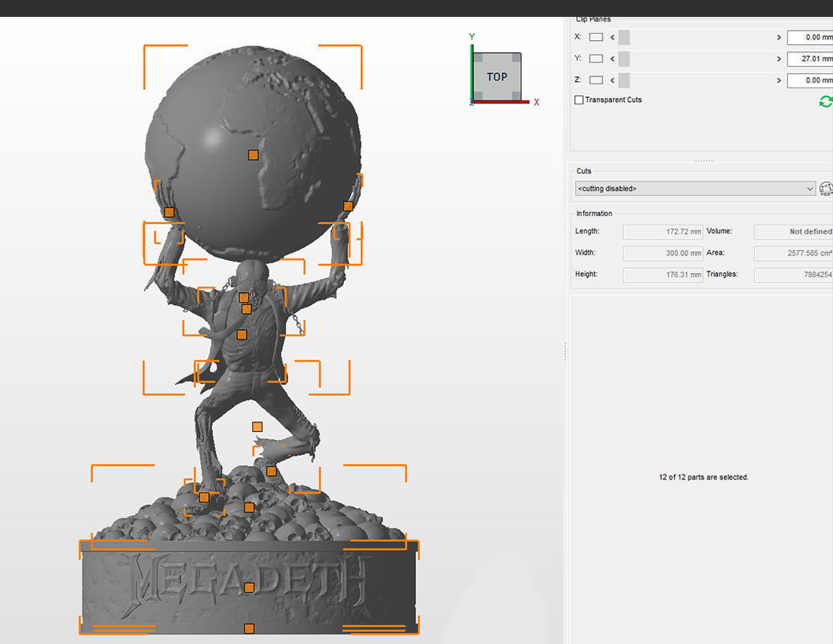Select the orange marker on the globe part
Viewport: 833px width, 644px height.
[253, 153]
